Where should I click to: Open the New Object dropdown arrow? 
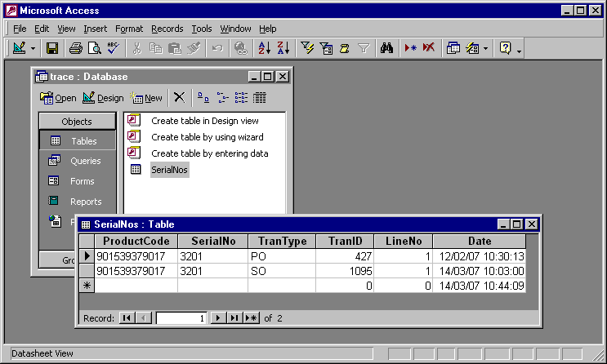[x=485, y=48]
